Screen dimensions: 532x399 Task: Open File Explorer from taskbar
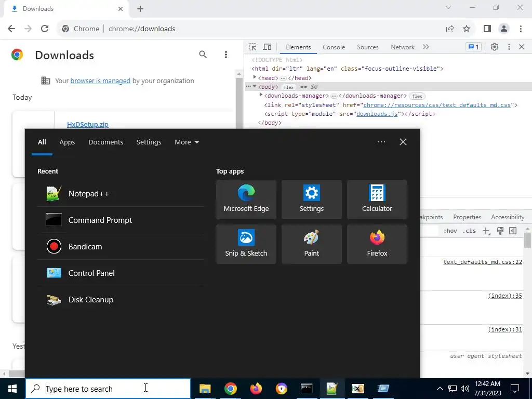205,389
